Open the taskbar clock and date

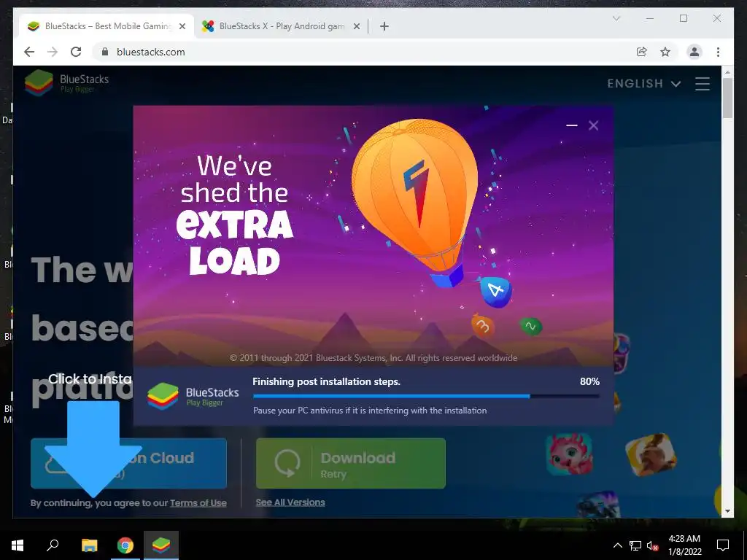(x=684, y=545)
